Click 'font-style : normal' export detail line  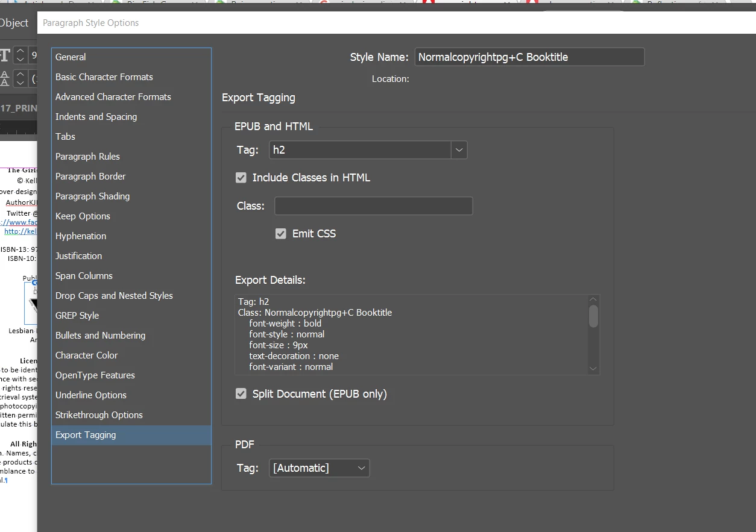286,334
